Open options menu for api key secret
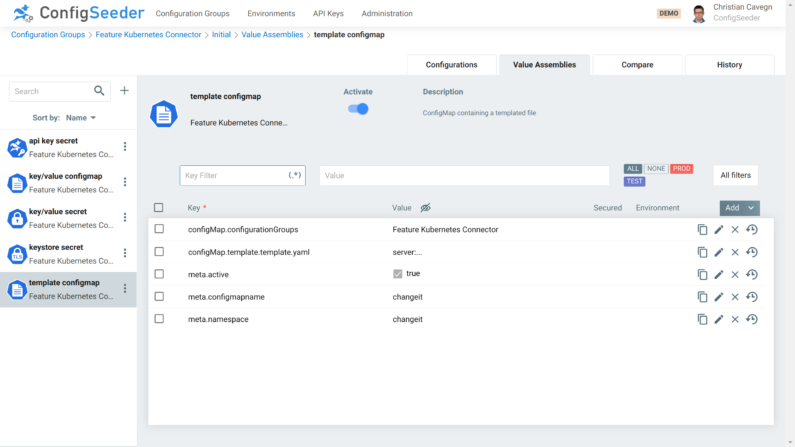This screenshot has width=795, height=447. 125,146
